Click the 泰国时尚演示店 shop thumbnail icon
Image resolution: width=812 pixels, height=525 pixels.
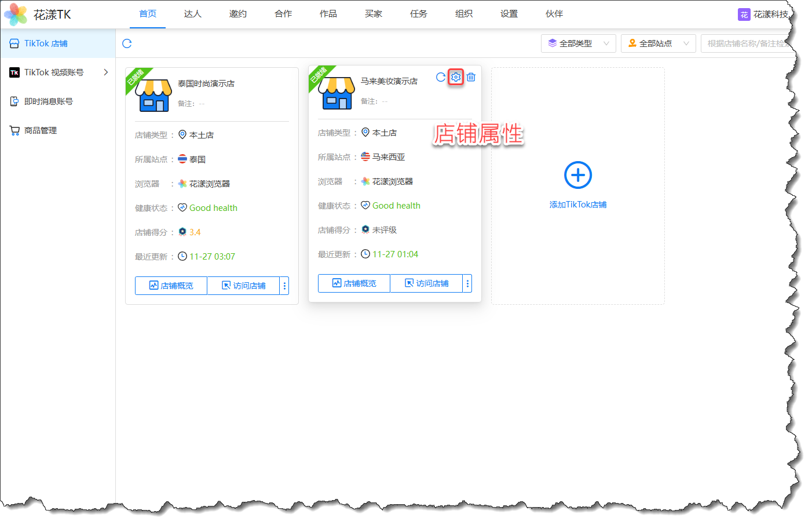coord(153,96)
